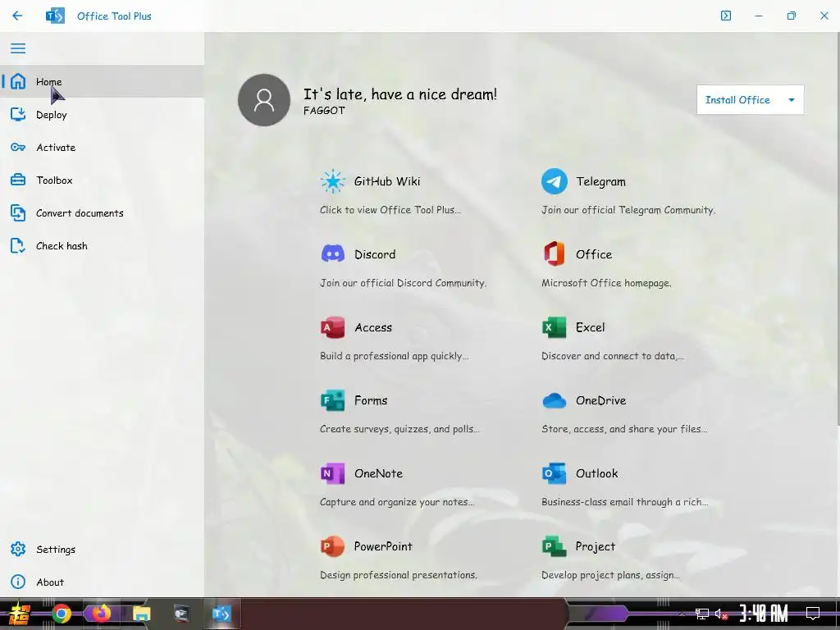Toggle the hamburger navigation menu
The width and height of the screenshot is (840, 630).
pos(18,48)
